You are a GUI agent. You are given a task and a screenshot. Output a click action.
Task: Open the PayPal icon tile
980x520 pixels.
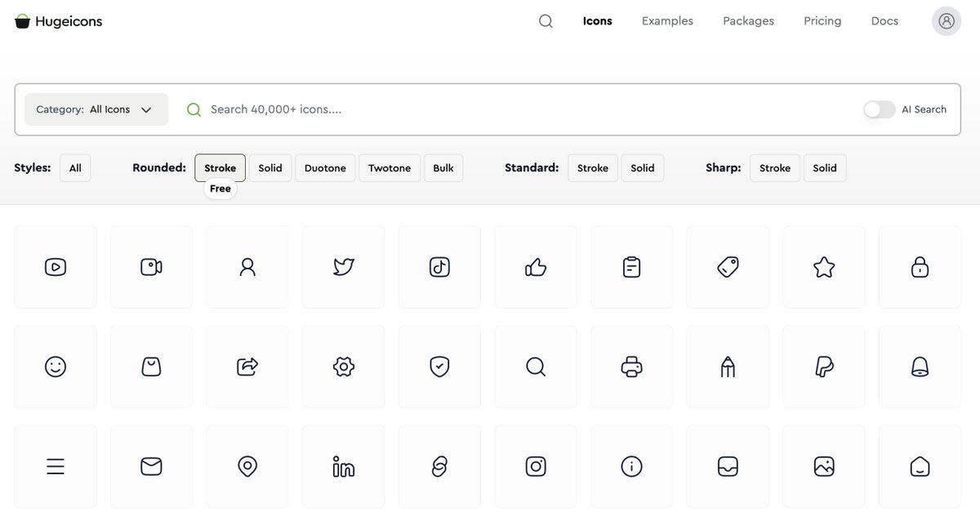823,367
